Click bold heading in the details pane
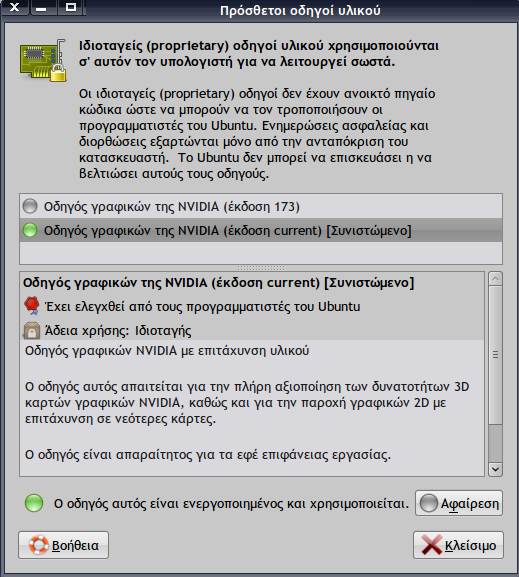The width and height of the screenshot is (519, 577). [218, 283]
